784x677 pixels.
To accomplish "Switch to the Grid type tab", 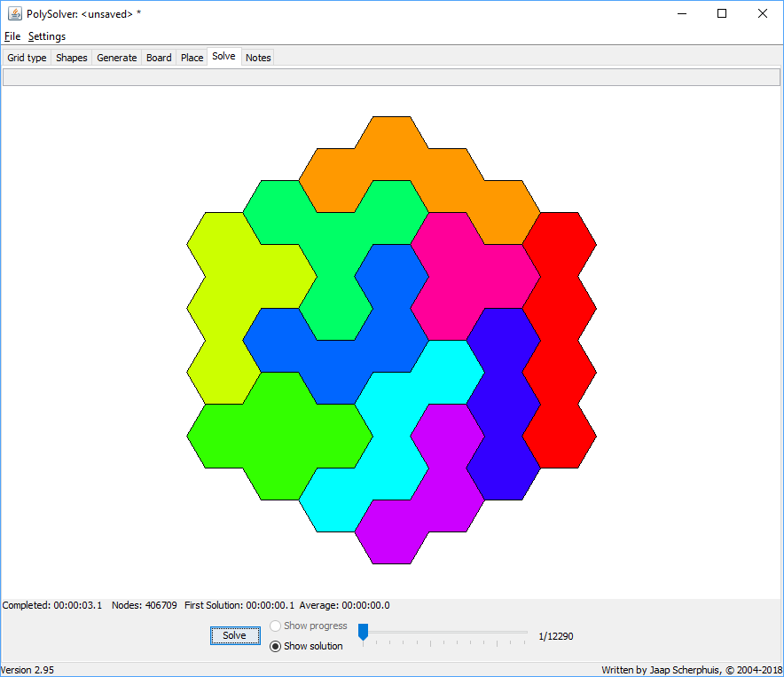I will pos(27,58).
